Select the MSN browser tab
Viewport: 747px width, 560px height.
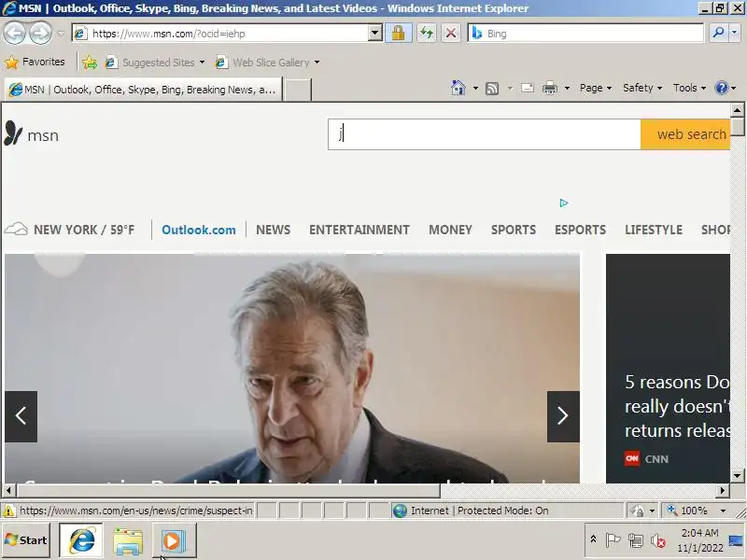point(143,90)
